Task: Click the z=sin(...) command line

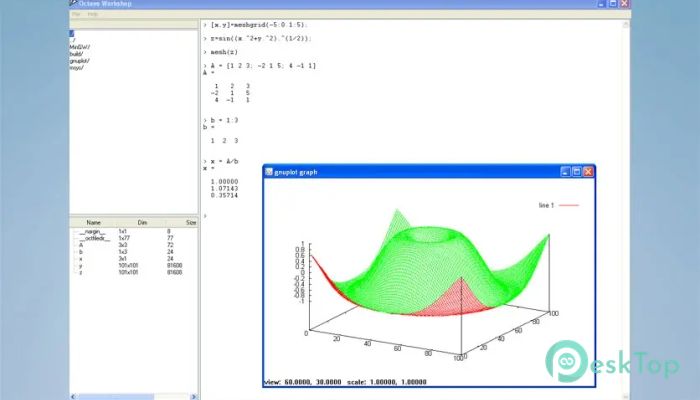Action: tap(257, 38)
